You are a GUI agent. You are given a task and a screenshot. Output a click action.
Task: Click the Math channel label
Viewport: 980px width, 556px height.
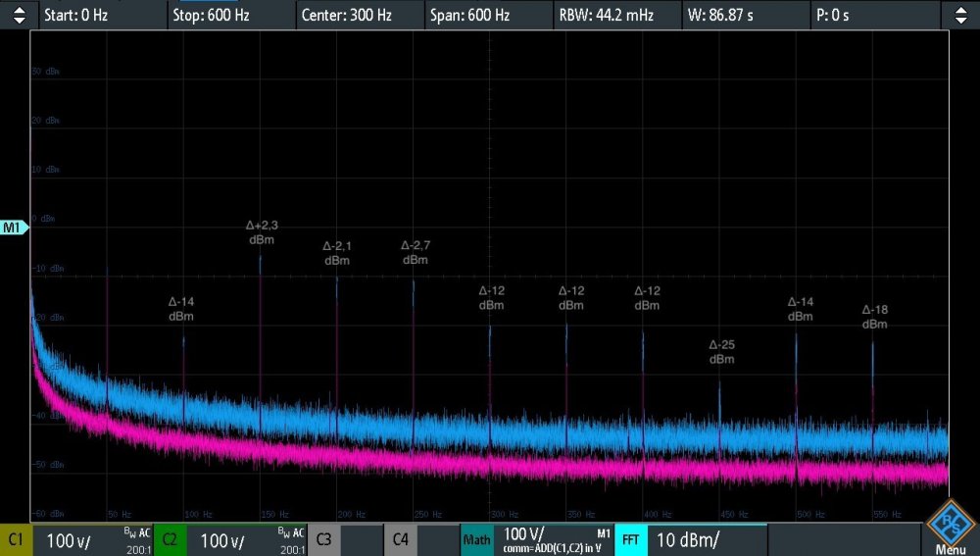pyautogui.click(x=477, y=540)
